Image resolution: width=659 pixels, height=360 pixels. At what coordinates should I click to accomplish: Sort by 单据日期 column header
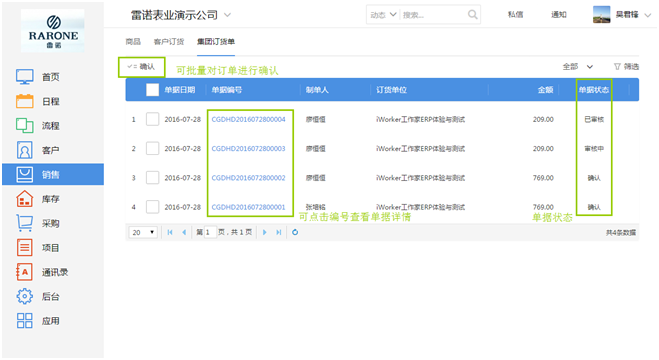179,90
